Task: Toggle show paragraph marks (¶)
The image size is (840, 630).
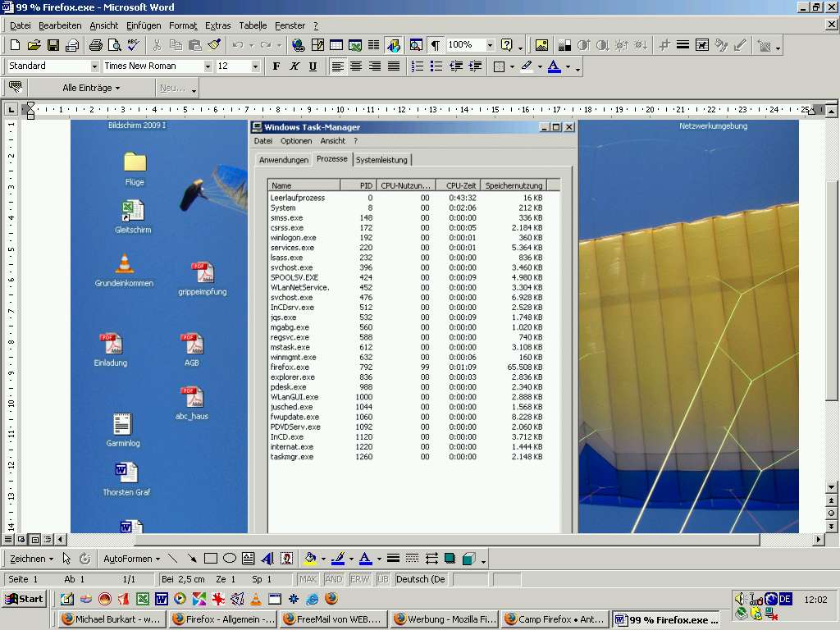Action: (x=435, y=45)
